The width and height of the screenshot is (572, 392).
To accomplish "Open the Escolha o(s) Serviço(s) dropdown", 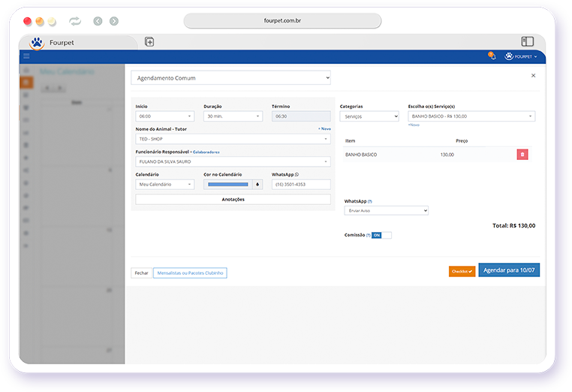I will pos(471,116).
